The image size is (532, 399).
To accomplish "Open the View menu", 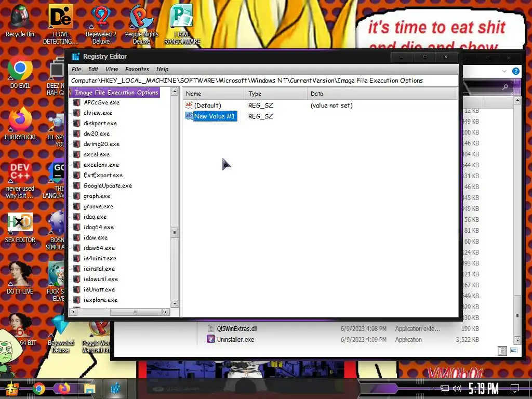I will point(112,69).
